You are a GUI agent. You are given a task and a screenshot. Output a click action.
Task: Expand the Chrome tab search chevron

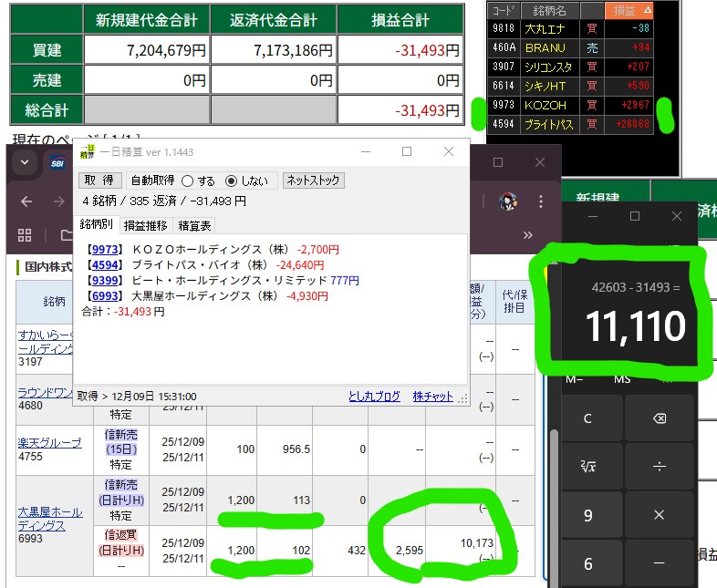coord(25,163)
